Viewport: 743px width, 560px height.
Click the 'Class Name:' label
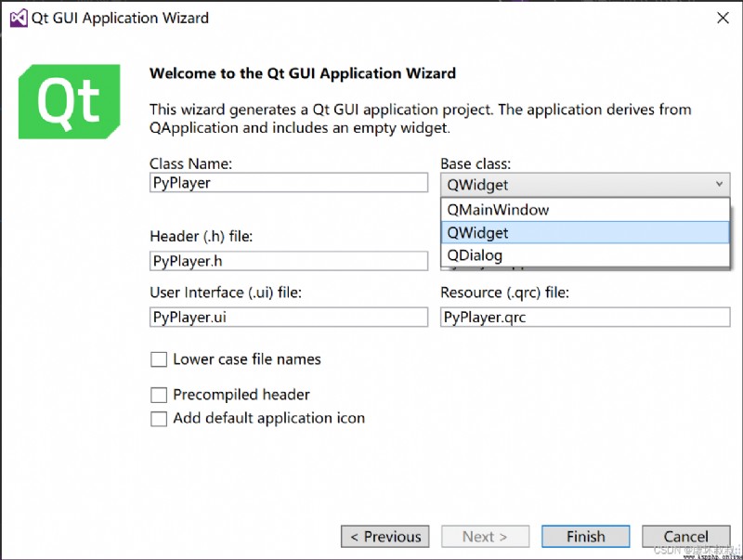[x=191, y=163]
